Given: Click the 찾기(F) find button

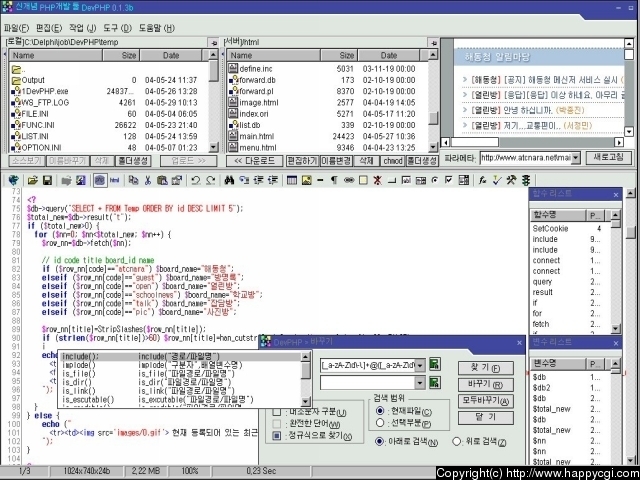Looking at the screenshot, I should point(485,368).
